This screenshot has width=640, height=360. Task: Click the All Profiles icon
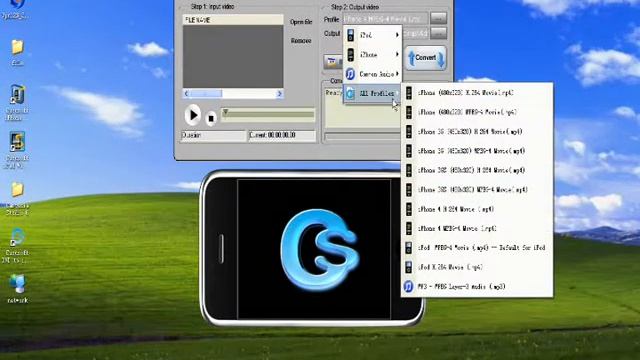350,93
